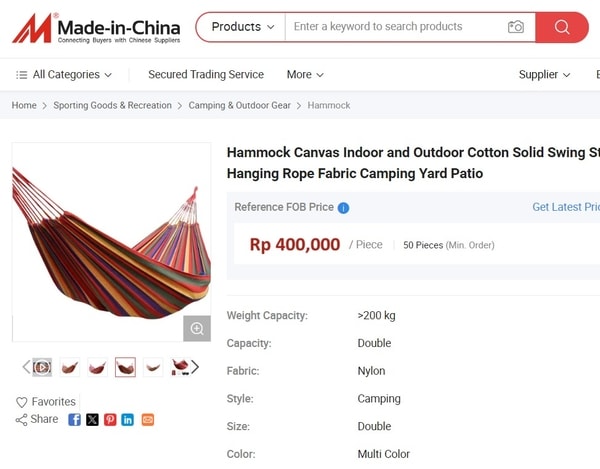Go to the Camping & Outdoor Gear breadcrumb
Screen dimensions: 600x469
tap(239, 105)
